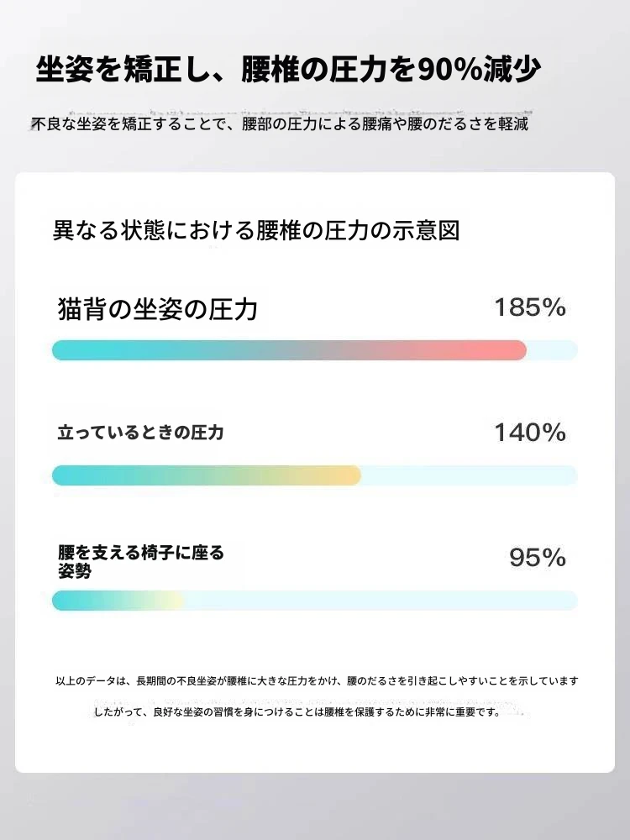Screen dimensions: 630x840
Task: Click the 95% value
Action: click(x=538, y=558)
